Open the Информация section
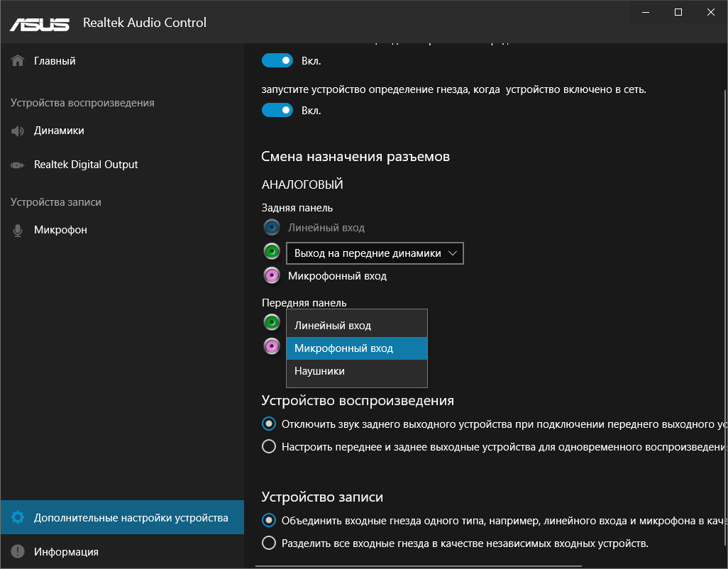728x569 pixels. pos(66,551)
